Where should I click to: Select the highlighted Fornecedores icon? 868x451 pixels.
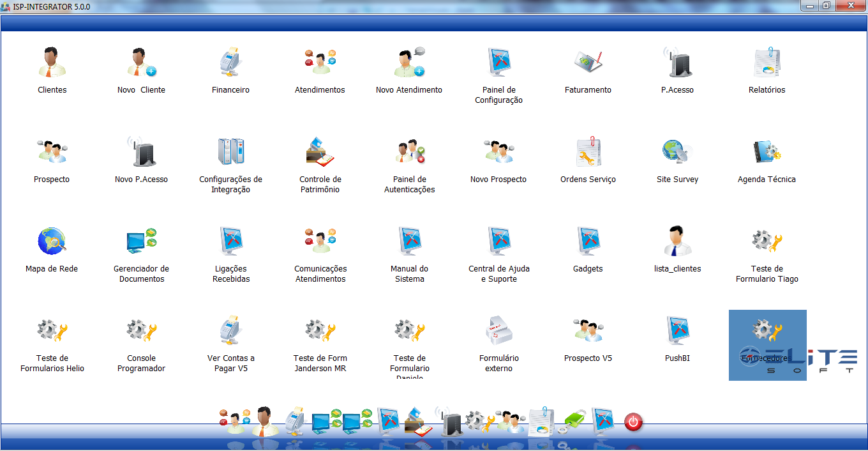pos(767,332)
